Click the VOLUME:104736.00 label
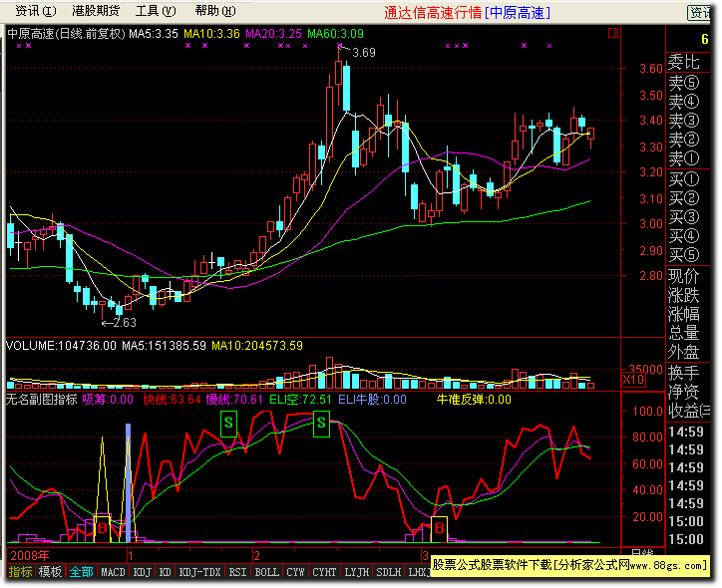Viewport: 722px width, 588px height. (x=61, y=346)
